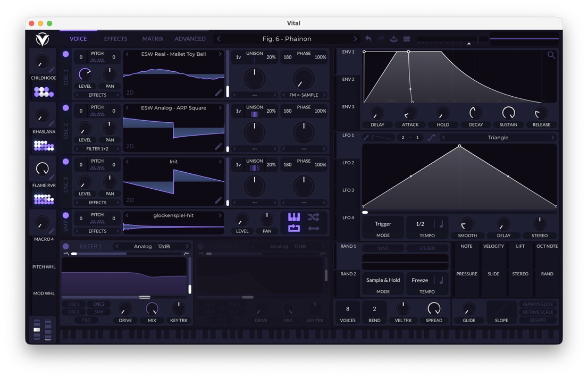Click the LEGATO button
The height and width of the screenshot is (378, 588).
[x=537, y=320]
